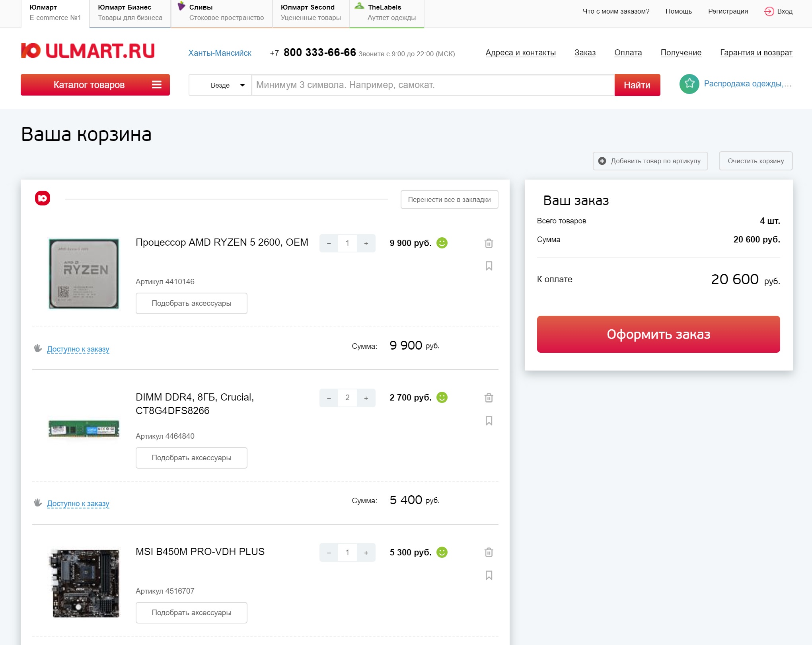Focus the search input field

[433, 85]
